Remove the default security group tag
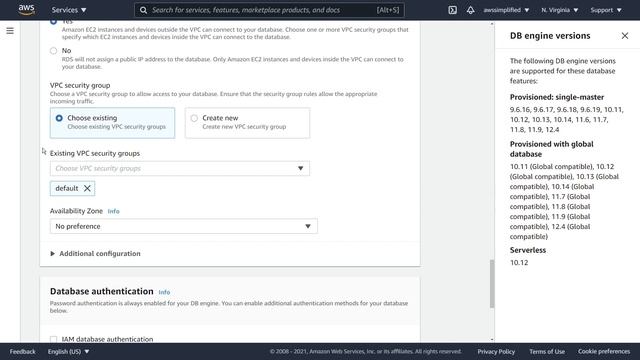 87,188
